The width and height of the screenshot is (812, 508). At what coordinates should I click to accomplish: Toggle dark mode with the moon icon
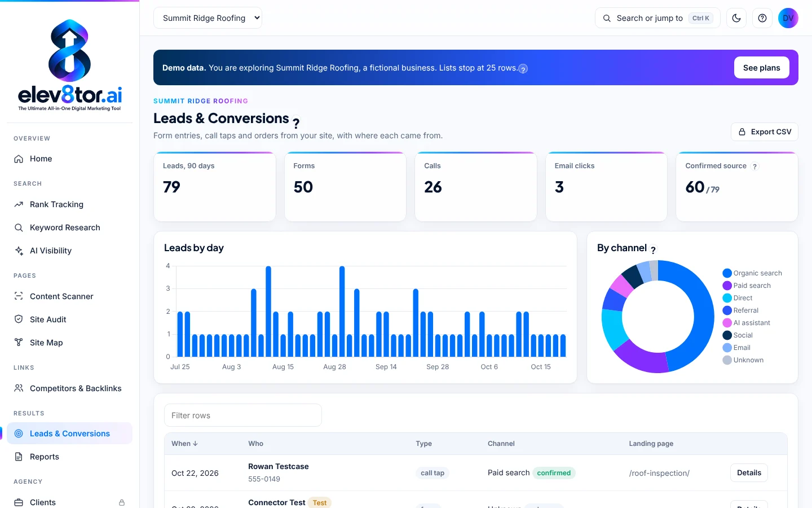[736, 18]
